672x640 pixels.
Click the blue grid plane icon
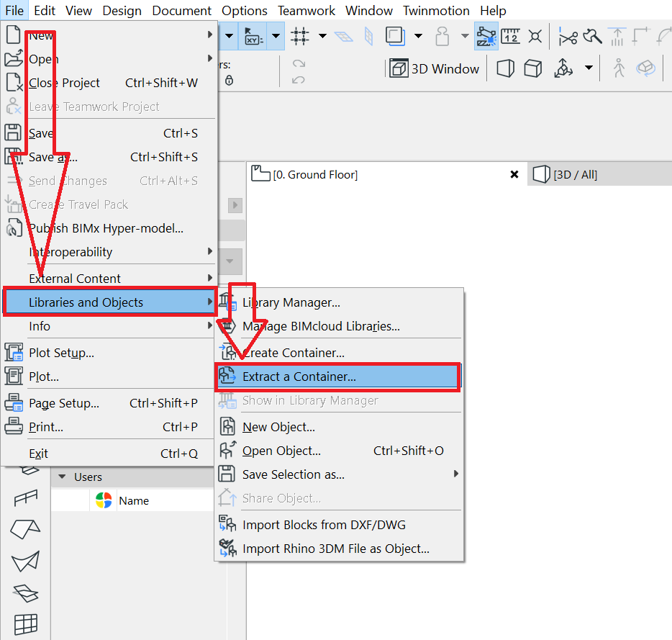tap(343, 37)
